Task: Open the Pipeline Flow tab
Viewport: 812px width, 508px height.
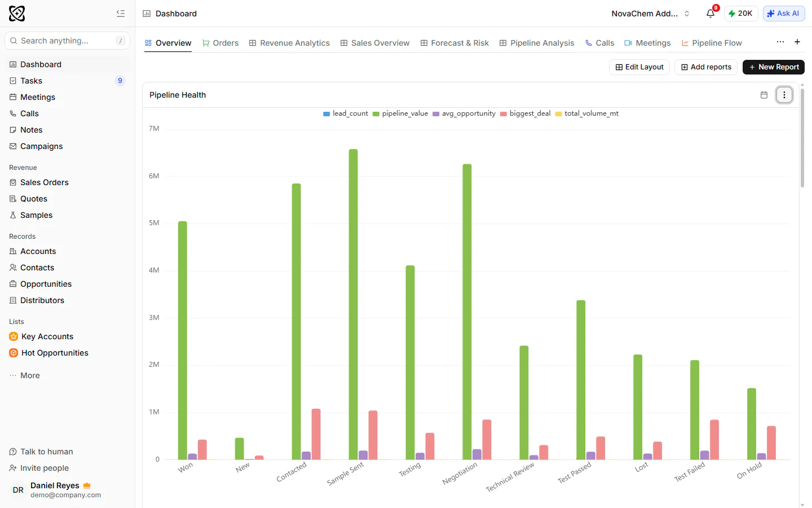Action: (712, 43)
